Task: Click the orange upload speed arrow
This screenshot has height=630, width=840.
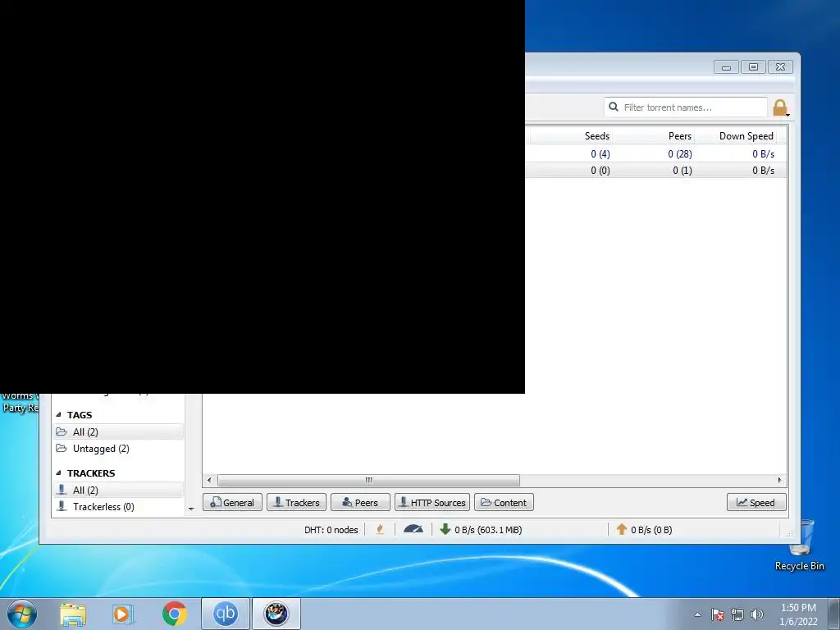Action: [x=622, y=529]
